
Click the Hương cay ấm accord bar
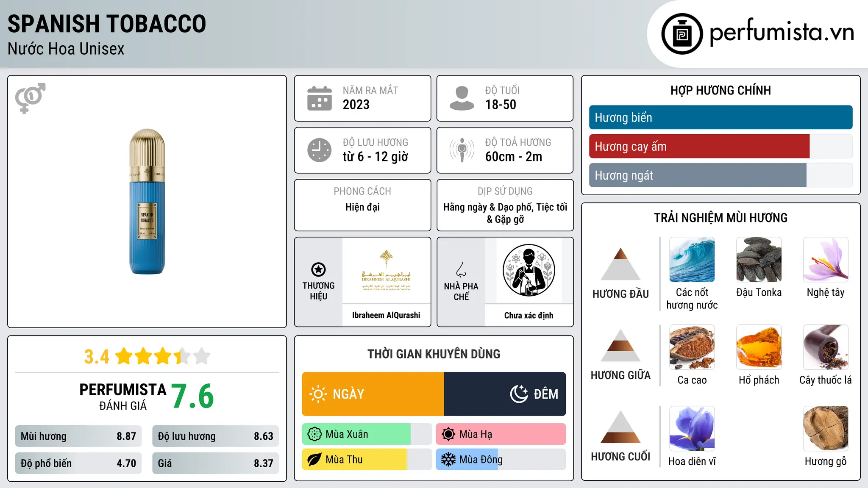point(721,146)
